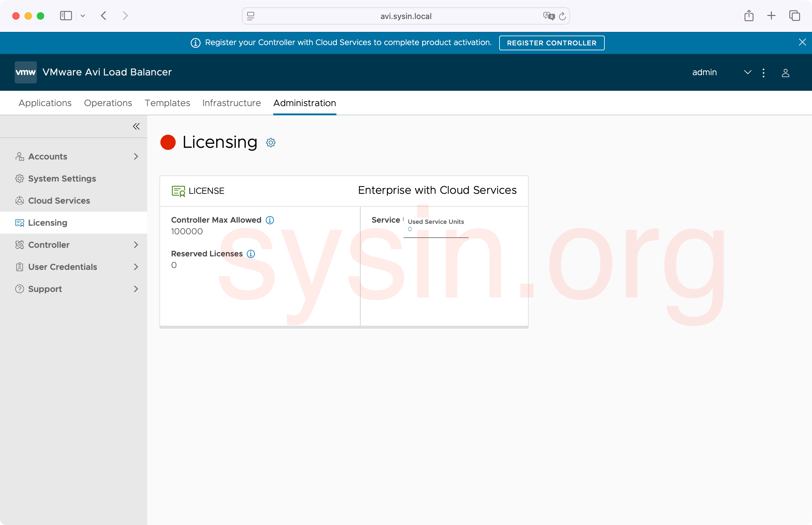Click the Licensing settings gear icon
Screen dimensions: 812x525
(271, 143)
